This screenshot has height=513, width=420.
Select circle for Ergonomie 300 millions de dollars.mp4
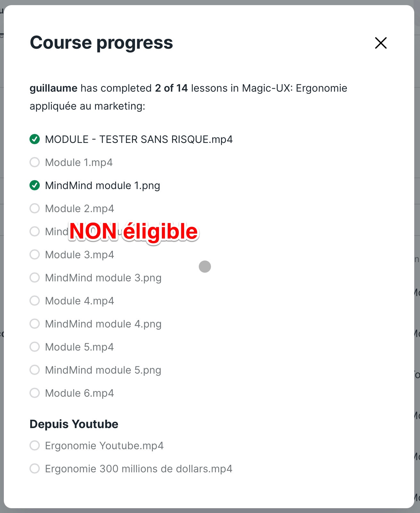(35, 469)
